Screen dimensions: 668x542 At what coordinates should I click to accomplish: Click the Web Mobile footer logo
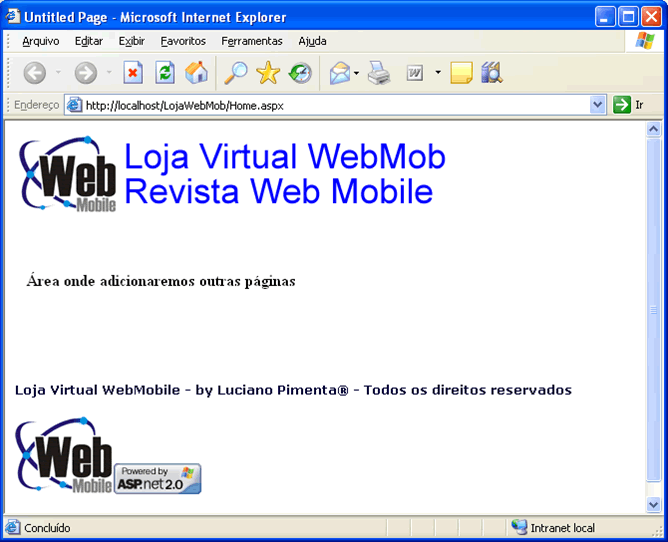pos(64,455)
